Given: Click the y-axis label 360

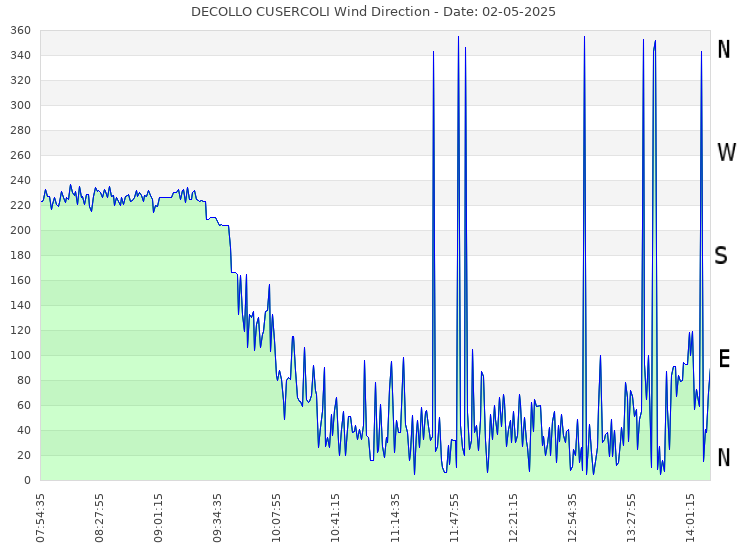Looking at the screenshot, I should (21, 31).
